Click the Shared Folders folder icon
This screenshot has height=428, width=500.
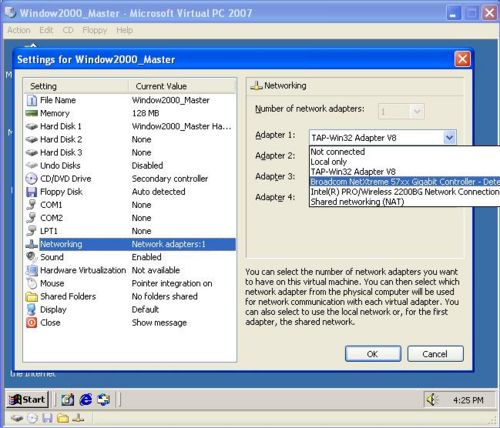click(31, 296)
